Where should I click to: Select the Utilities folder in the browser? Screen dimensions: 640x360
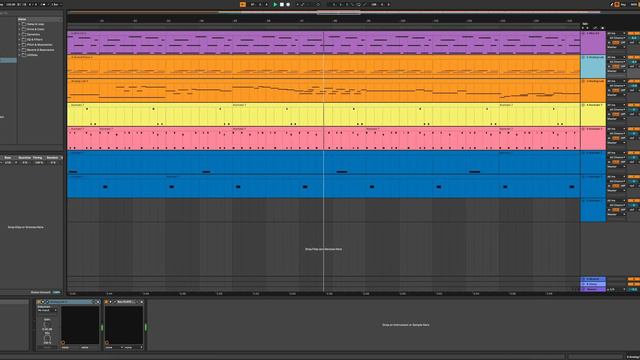coord(32,55)
